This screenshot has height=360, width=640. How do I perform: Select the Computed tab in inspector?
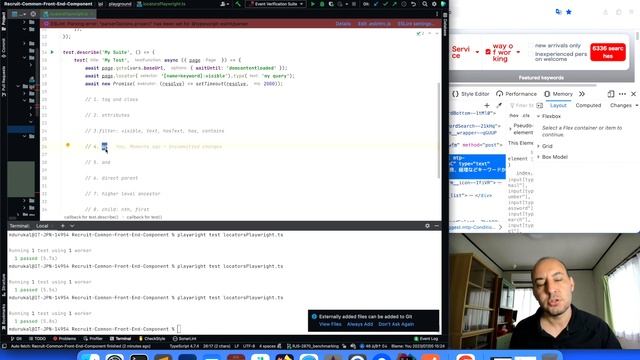[588, 105]
